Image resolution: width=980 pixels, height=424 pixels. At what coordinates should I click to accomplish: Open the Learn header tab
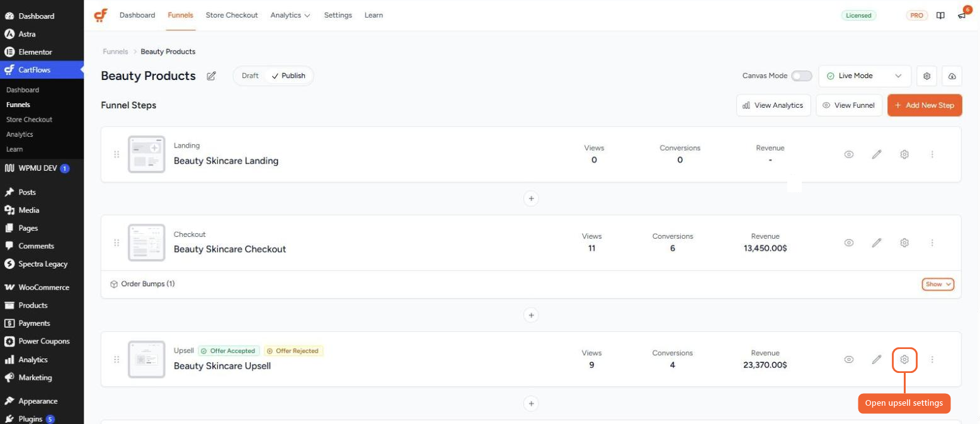(373, 15)
